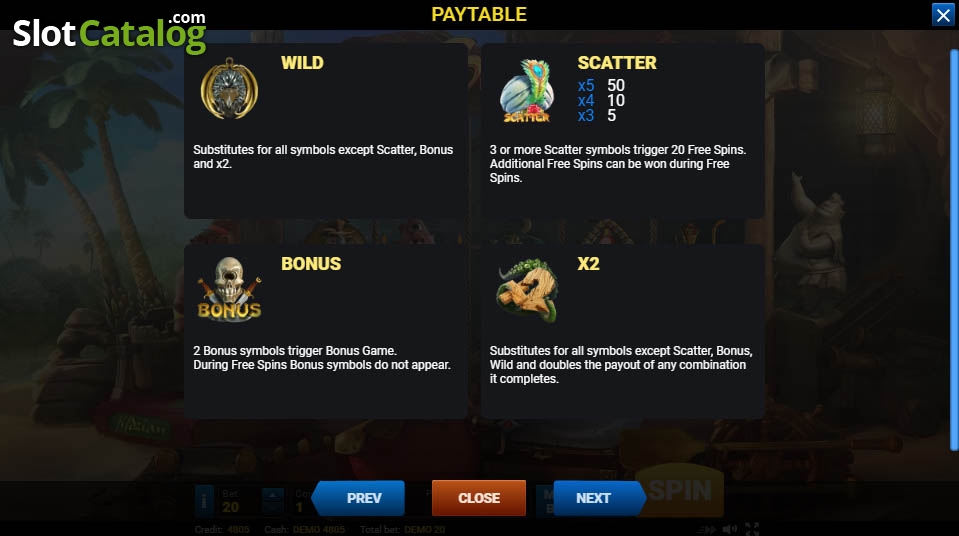The image size is (959, 536).
Task: Click the x5 50 scatter payout row
Action: 601,85
